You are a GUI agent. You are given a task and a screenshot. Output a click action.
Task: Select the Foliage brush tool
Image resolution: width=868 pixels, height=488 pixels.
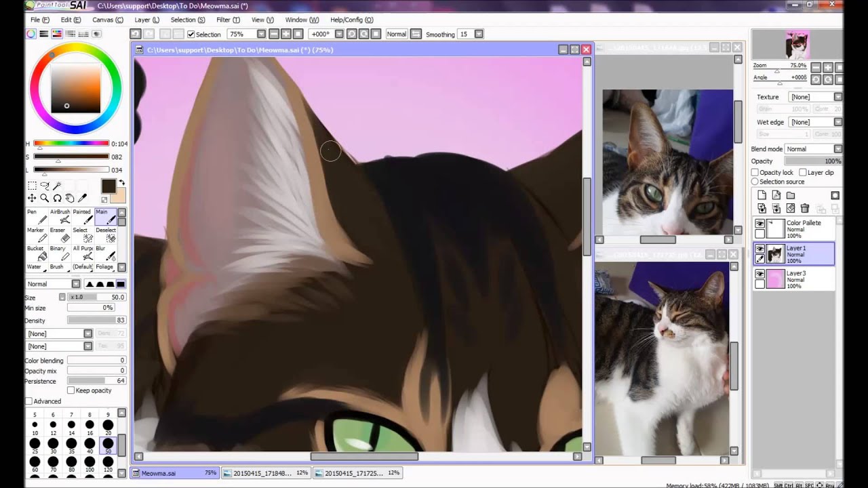click(x=105, y=267)
